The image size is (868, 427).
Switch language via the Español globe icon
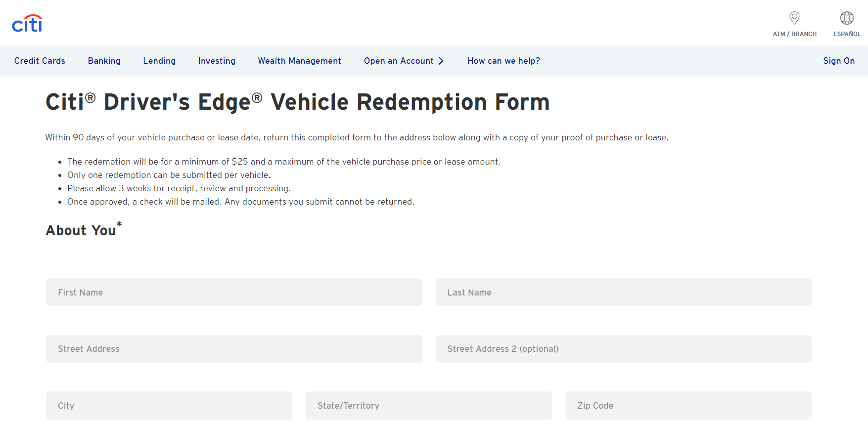tap(847, 18)
